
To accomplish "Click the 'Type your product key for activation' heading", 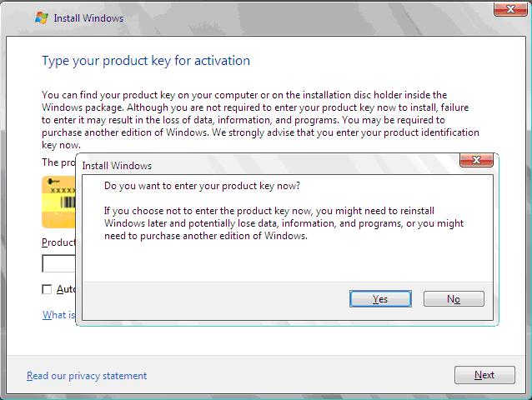I will pyautogui.click(x=146, y=61).
